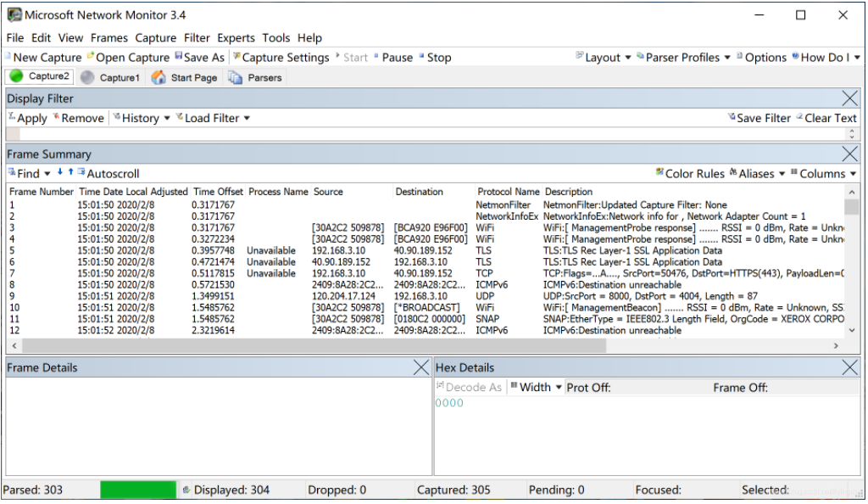Click the New Capture toolbar button
Screen dimensions: 868x504
point(43,58)
